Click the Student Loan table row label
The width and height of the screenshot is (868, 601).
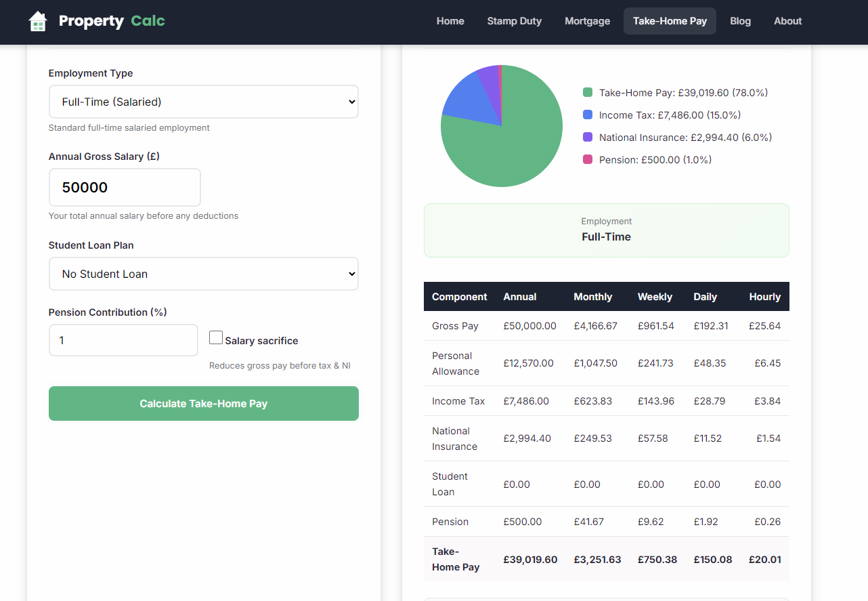coord(450,484)
